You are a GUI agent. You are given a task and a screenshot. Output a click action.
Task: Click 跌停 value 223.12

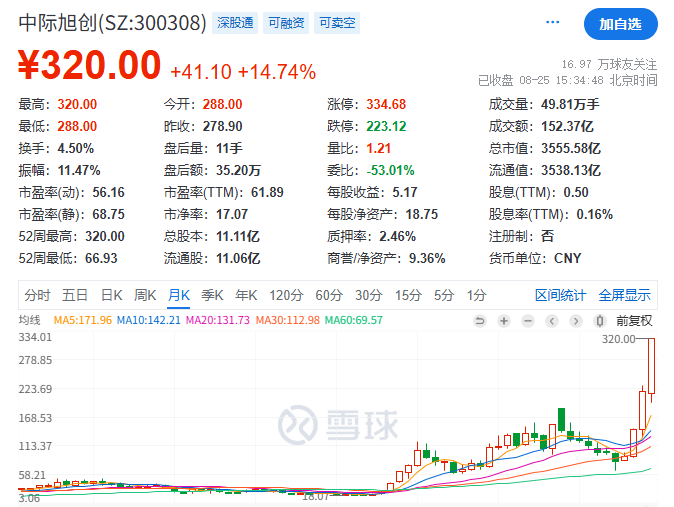pyautogui.click(x=386, y=126)
